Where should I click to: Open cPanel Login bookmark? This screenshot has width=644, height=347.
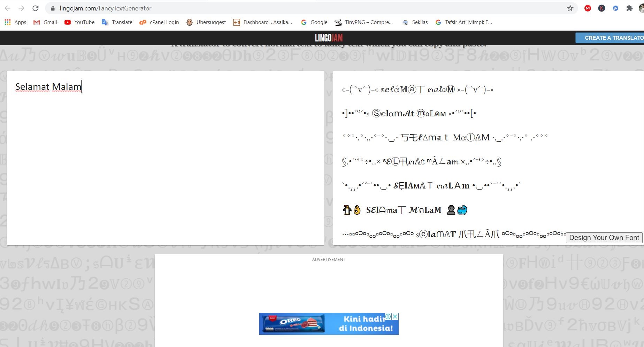[x=159, y=22]
